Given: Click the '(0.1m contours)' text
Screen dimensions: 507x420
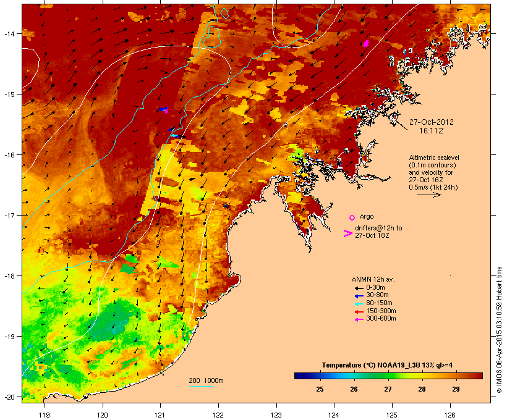Looking at the screenshot, I should pos(432,165).
